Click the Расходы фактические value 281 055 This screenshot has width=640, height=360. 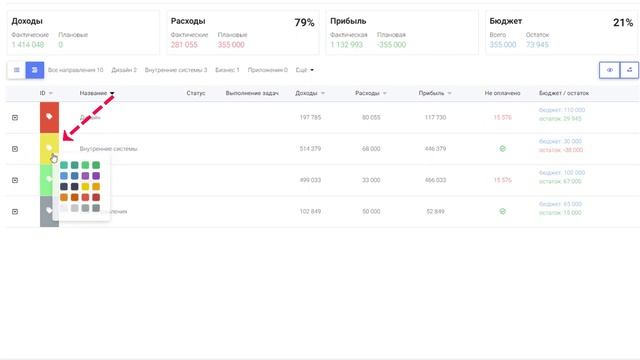[x=184, y=44]
